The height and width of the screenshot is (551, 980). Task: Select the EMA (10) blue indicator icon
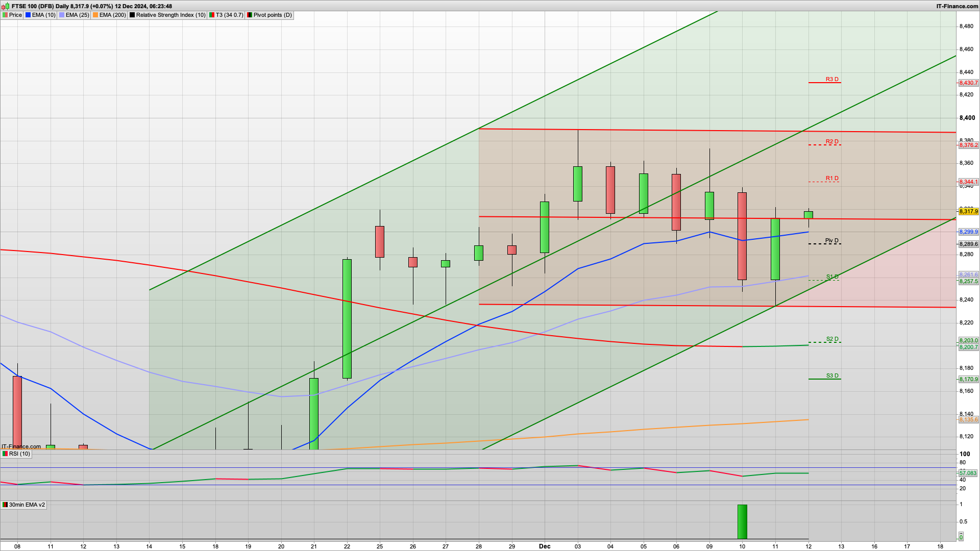[28, 15]
